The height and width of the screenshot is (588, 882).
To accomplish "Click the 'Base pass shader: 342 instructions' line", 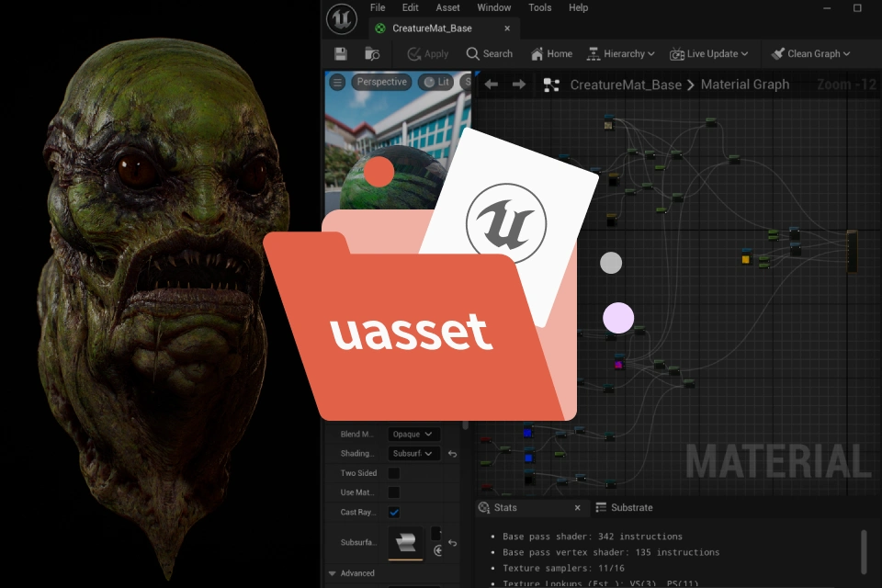I will [x=593, y=537].
